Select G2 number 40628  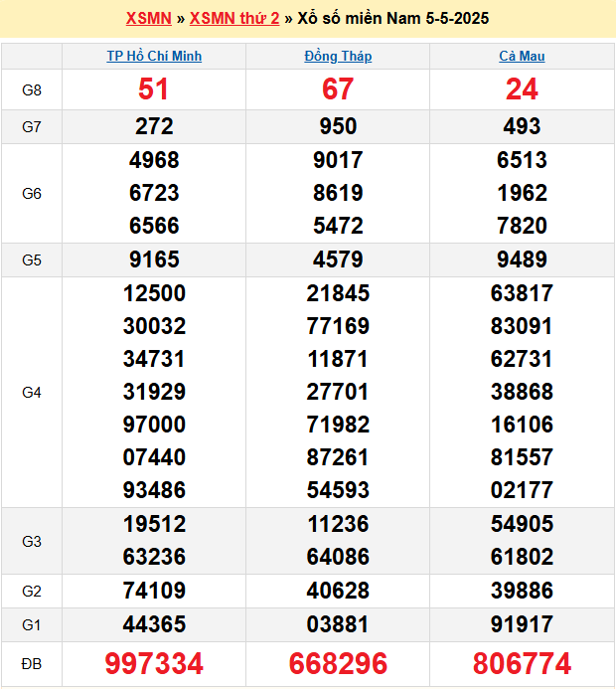coord(338,591)
